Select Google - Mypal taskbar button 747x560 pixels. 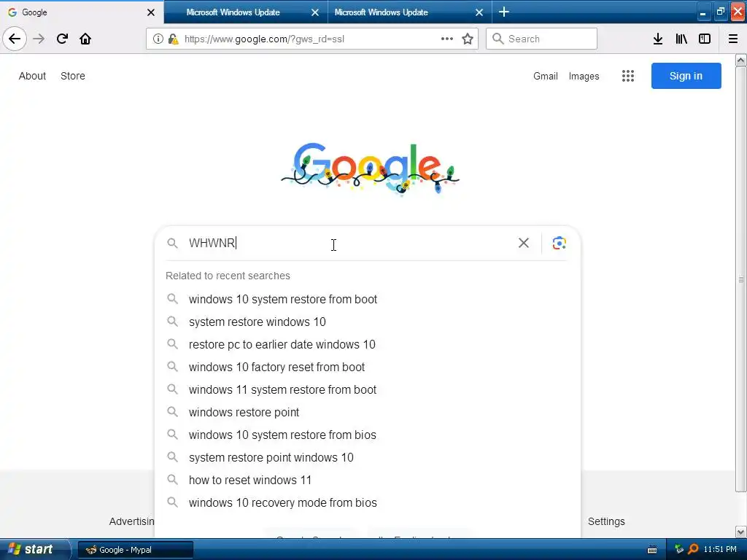coord(135,550)
